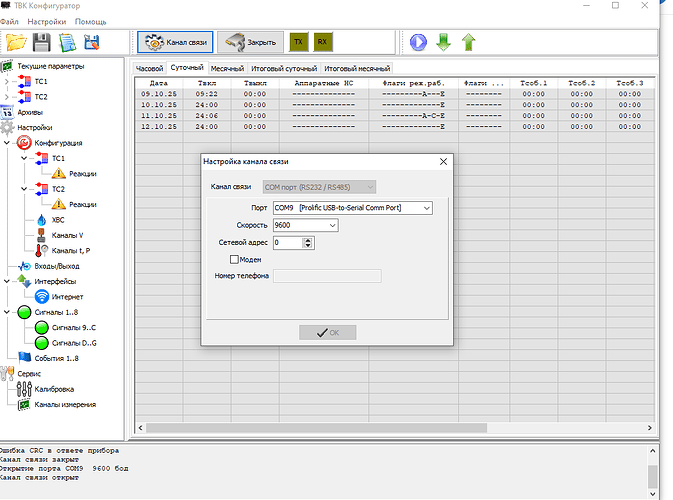Switch to the Месячный tab
The height and width of the screenshot is (500, 673).
[227, 69]
